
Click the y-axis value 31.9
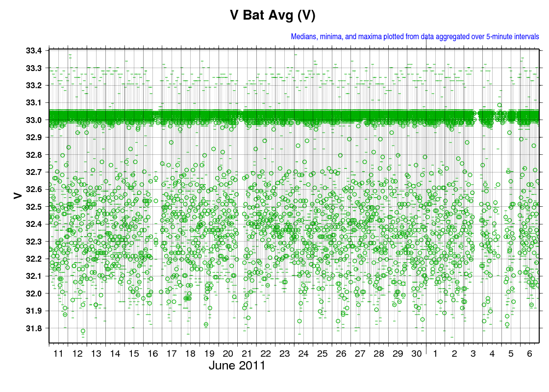click(x=34, y=311)
